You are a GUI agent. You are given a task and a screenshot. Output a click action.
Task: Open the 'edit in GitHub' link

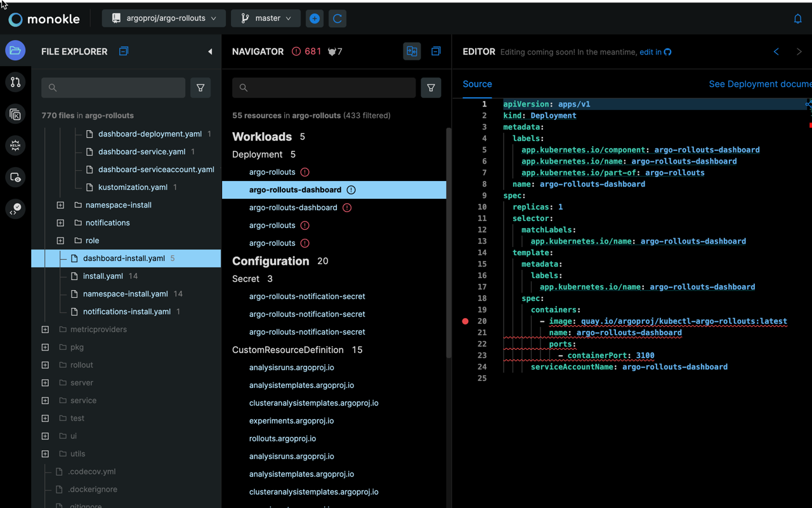coord(655,51)
